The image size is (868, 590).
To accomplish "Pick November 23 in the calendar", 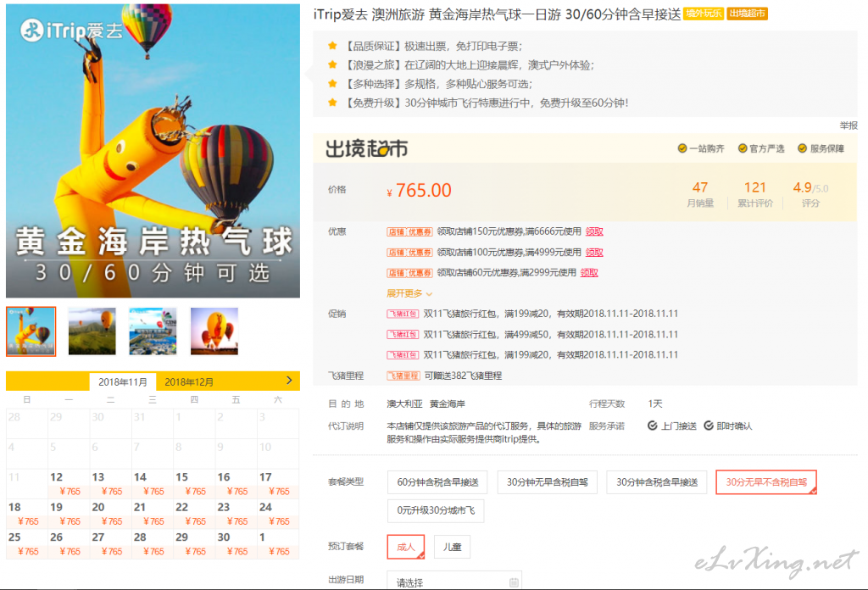I will point(236,514).
